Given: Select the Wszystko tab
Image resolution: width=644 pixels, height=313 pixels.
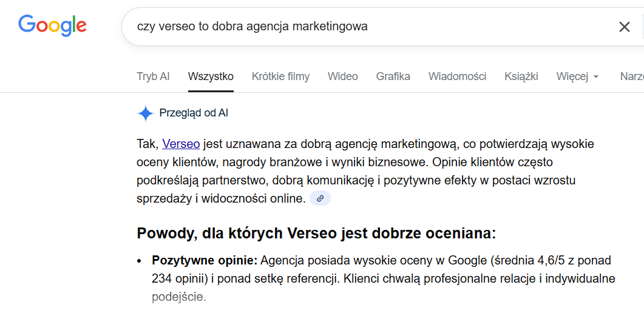Looking at the screenshot, I should [x=211, y=76].
